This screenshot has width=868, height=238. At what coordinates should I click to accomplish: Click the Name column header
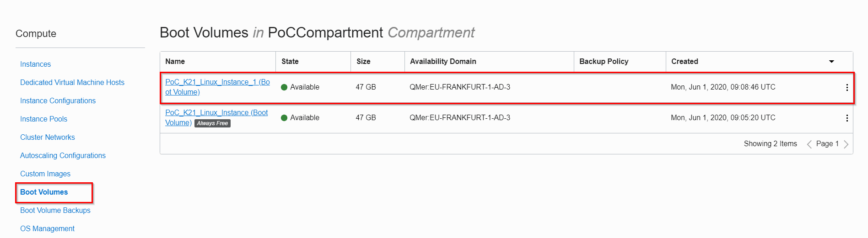(175, 62)
